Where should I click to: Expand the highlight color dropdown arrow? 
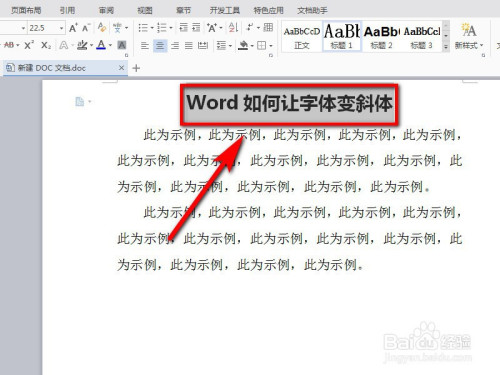91,45
